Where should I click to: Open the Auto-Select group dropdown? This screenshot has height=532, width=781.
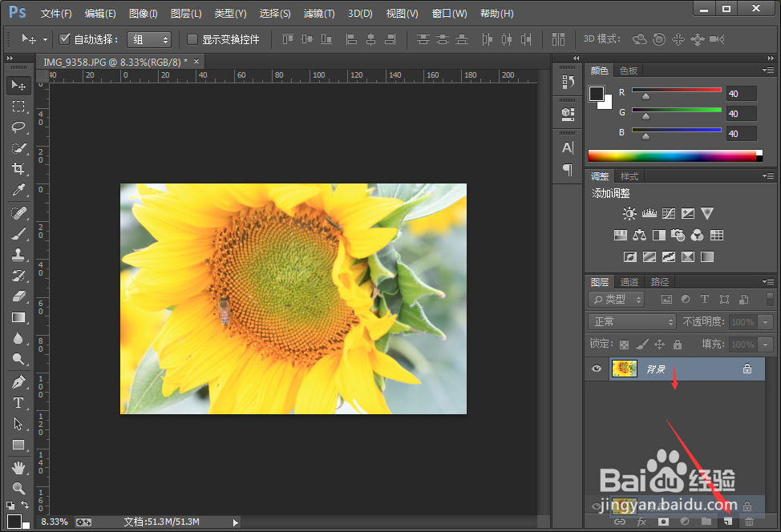pos(149,39)
